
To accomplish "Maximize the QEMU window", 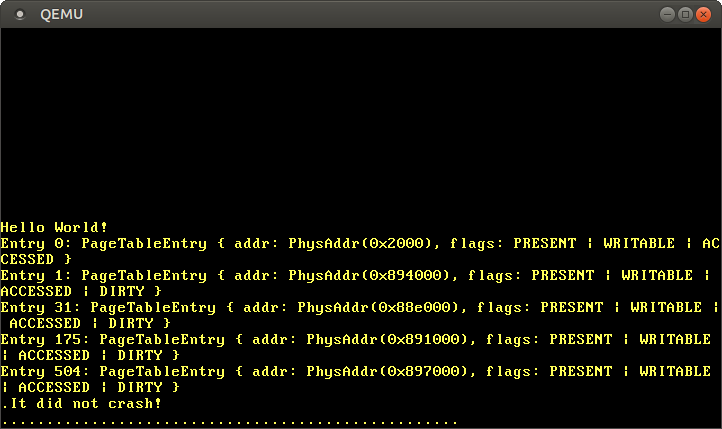I will click(685, 14).
